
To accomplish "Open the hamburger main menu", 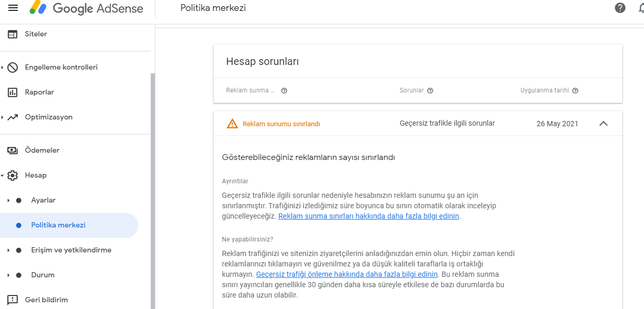I will tap(13, 8).
